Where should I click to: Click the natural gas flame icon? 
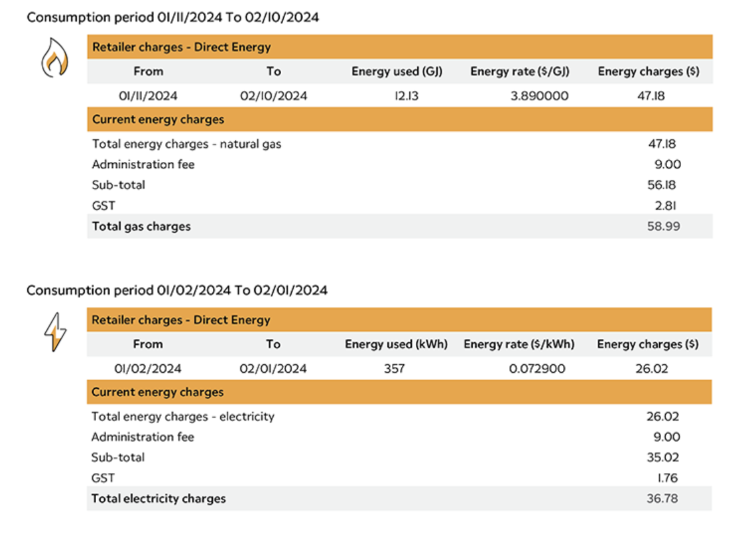(55, 60)
